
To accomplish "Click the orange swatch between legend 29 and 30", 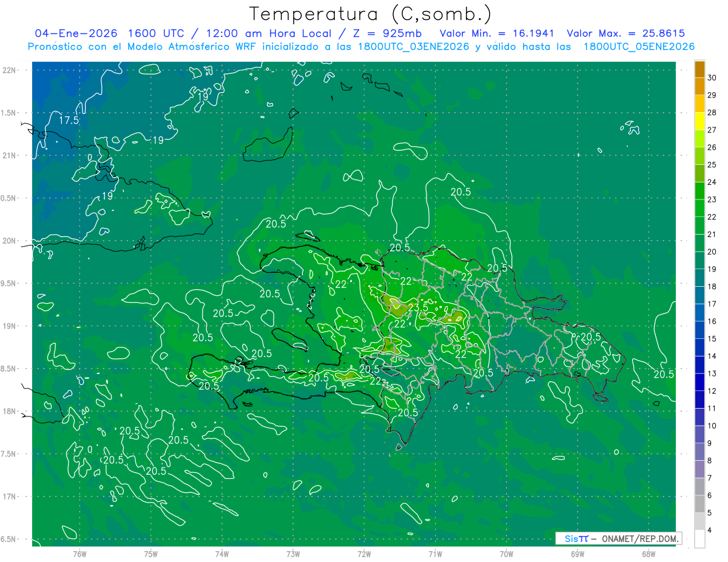I will (699, 87).
